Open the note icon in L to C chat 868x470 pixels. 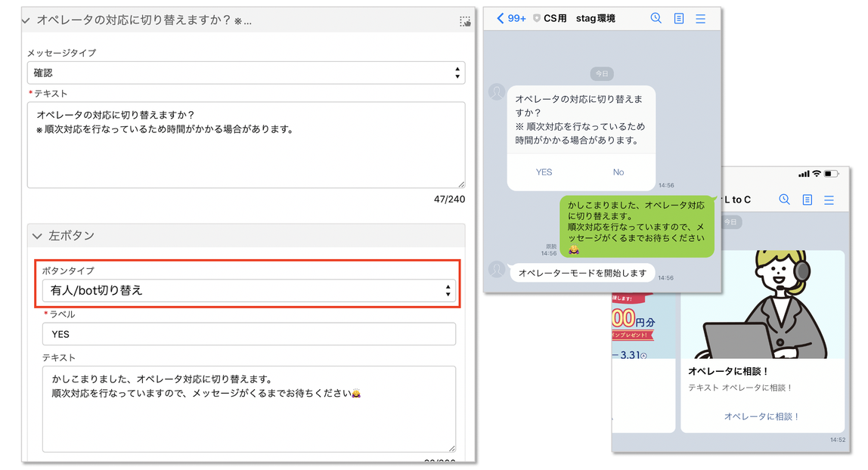click(807, 199)
